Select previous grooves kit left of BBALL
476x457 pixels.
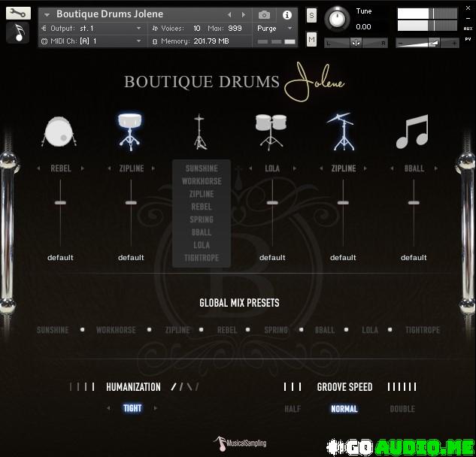(x=392, y=168)
